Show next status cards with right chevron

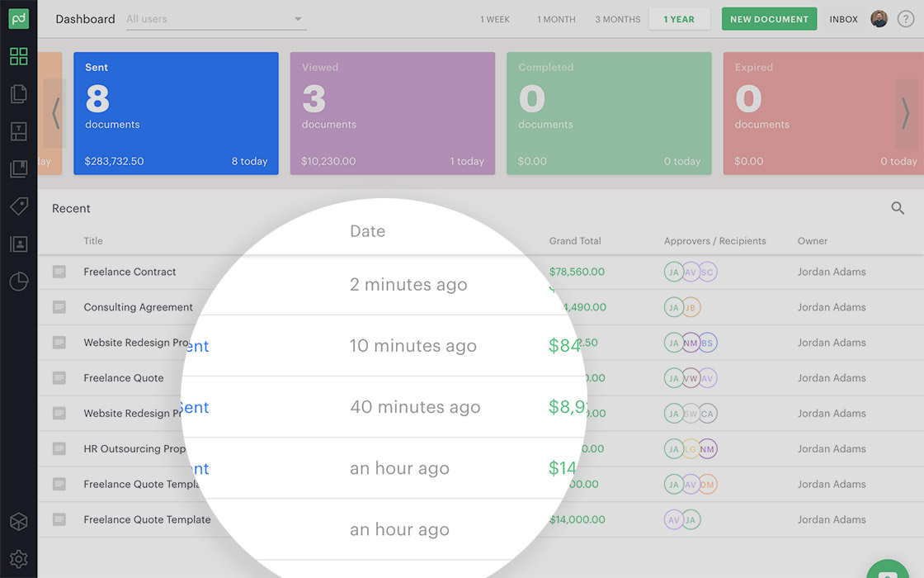906,113
